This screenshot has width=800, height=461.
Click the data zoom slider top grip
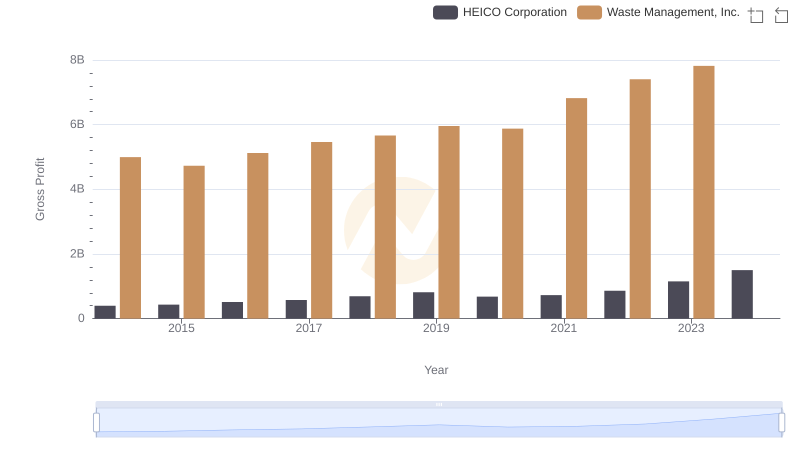[439, 404]
